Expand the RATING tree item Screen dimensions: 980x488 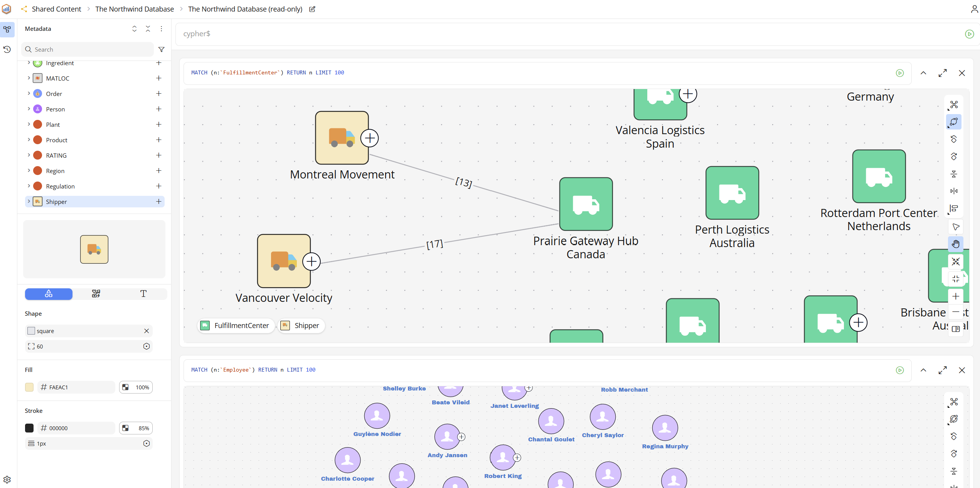pyautogui.click(x=29, y=155)
